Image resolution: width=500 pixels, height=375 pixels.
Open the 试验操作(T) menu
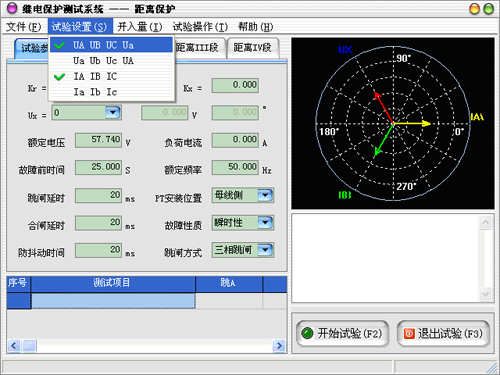point(200,27)
